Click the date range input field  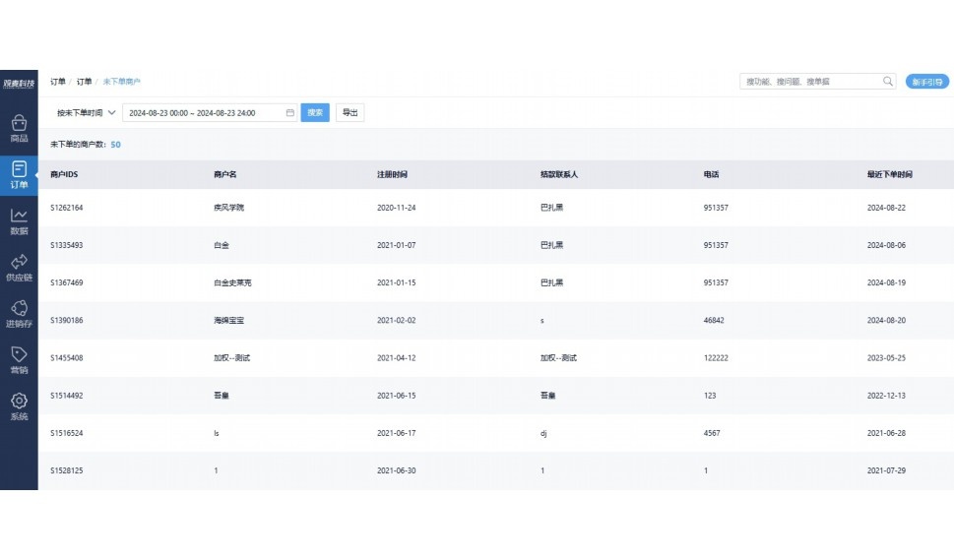210,112
